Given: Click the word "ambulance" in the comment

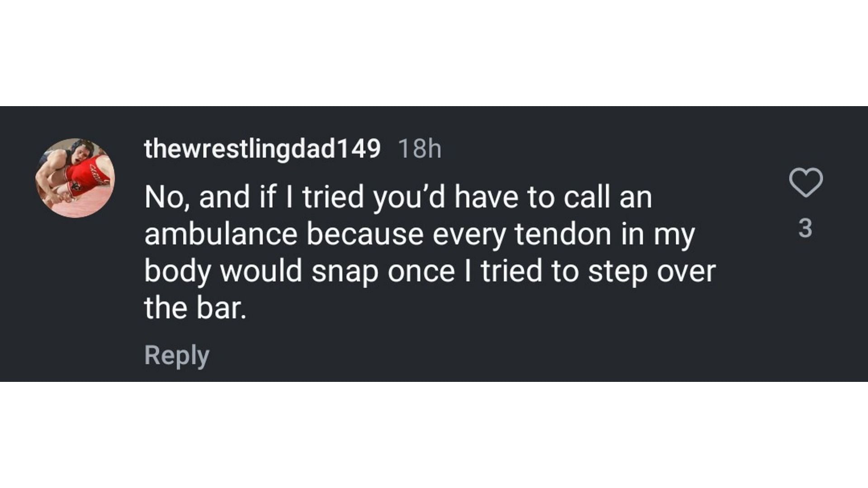Looking at the screenshot, I should click(x=221, y=234).
